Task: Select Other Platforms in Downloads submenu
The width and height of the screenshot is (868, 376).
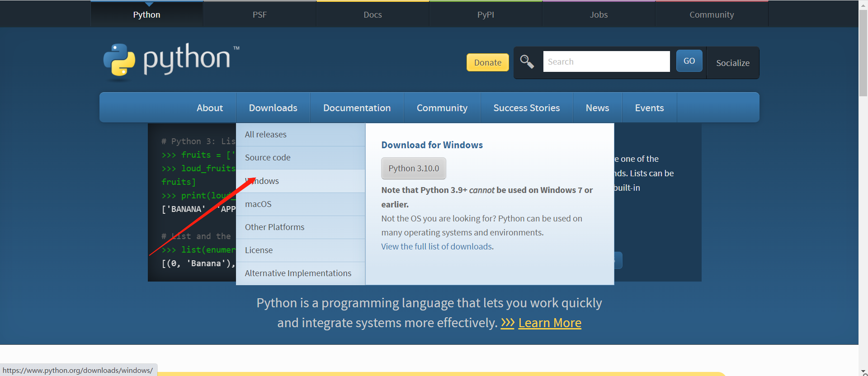Action: (x=301, y=227)
